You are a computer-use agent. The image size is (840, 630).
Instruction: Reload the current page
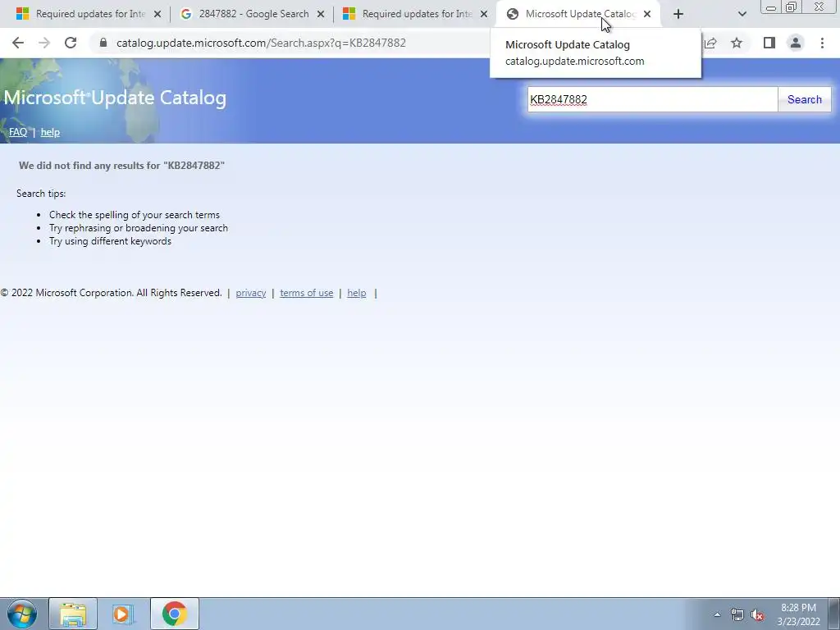coord(71,43)
